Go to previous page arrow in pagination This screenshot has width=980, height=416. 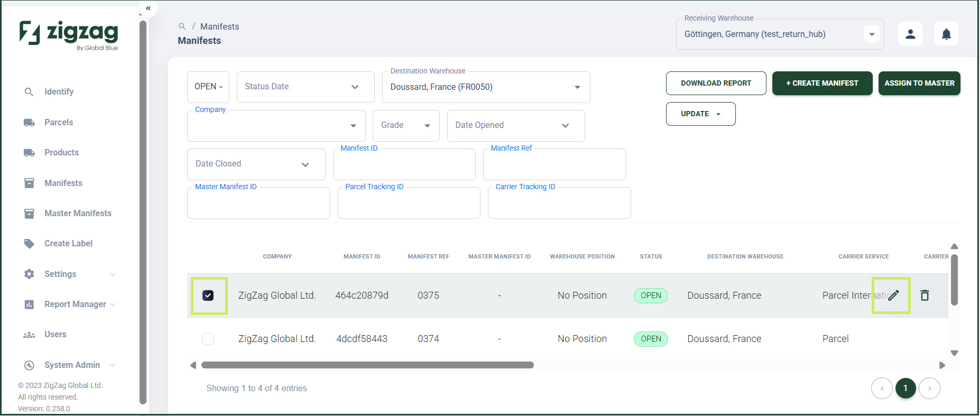click(x=882, y=389)
